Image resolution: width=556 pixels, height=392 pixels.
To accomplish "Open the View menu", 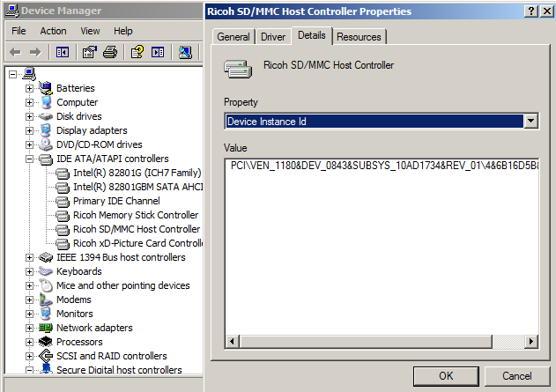I will pos(90,31).
